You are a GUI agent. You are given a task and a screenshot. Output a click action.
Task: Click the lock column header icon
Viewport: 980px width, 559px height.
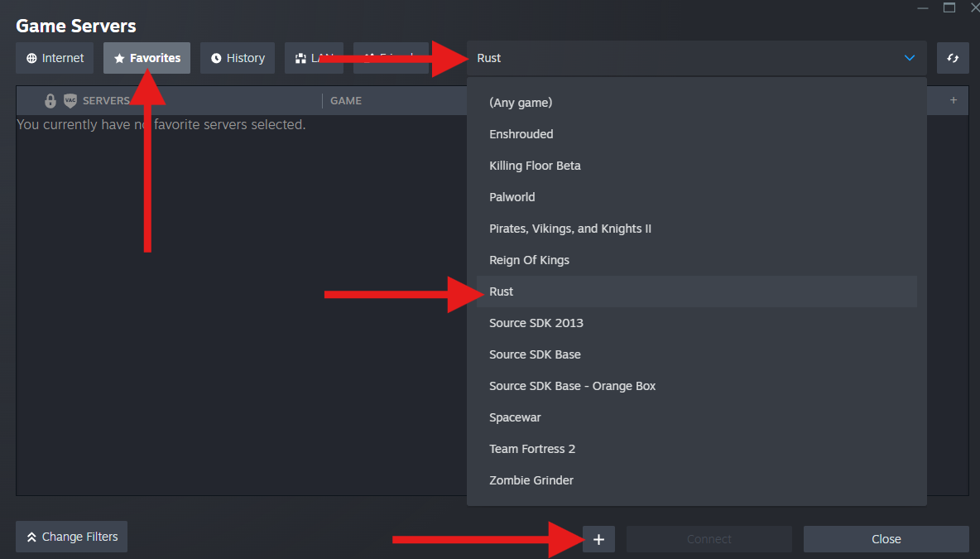tap(50, 100)
